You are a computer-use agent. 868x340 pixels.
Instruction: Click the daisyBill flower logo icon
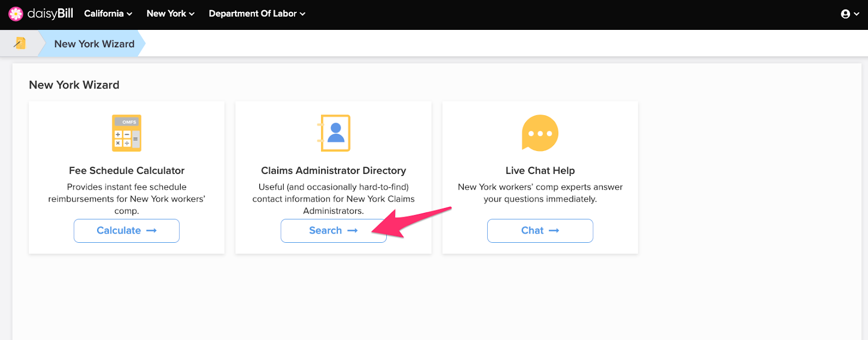point(16,14)
